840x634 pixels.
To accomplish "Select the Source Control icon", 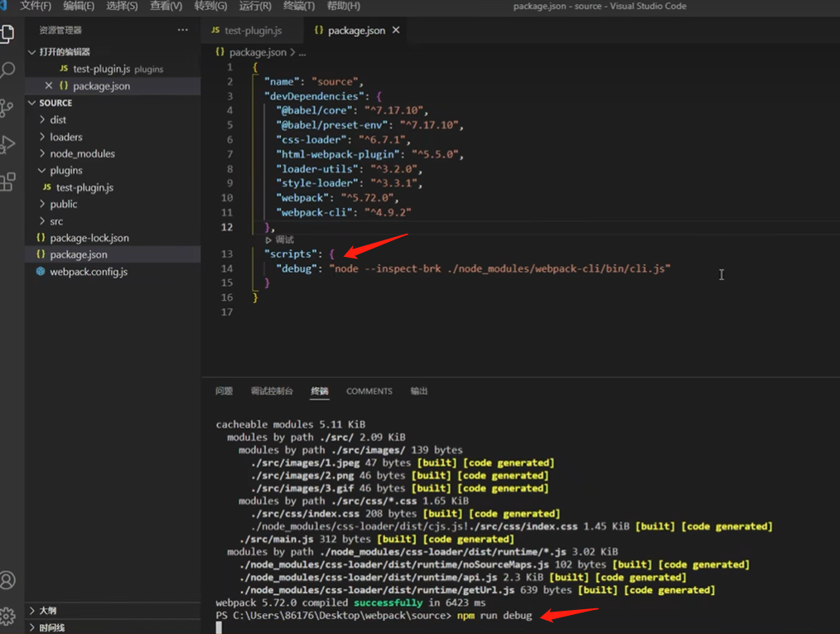I will 9,108.
